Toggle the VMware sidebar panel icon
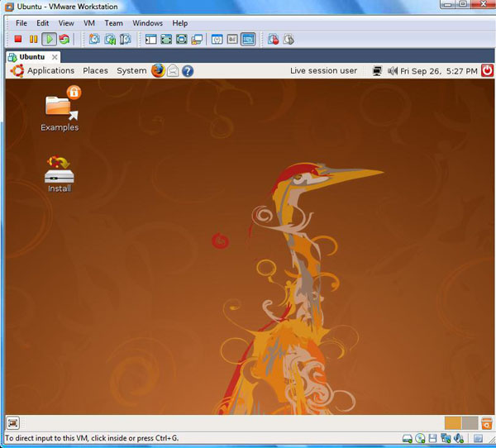 click(151, 39)
